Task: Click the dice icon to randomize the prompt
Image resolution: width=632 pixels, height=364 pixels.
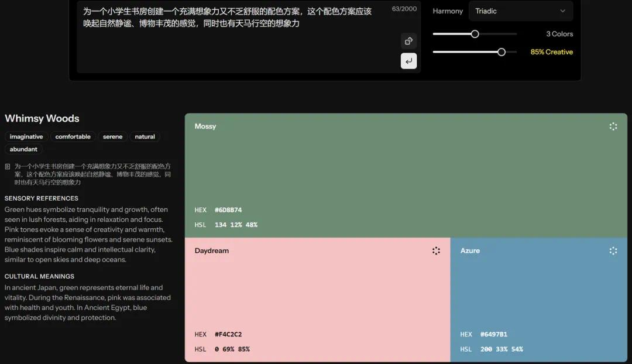Action: (408, 41)
